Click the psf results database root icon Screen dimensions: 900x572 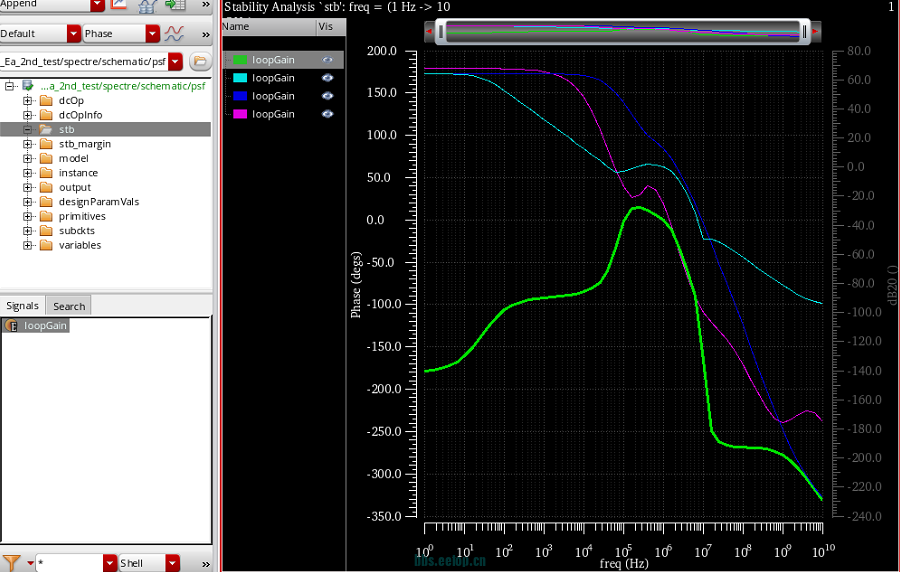[28, 86]
